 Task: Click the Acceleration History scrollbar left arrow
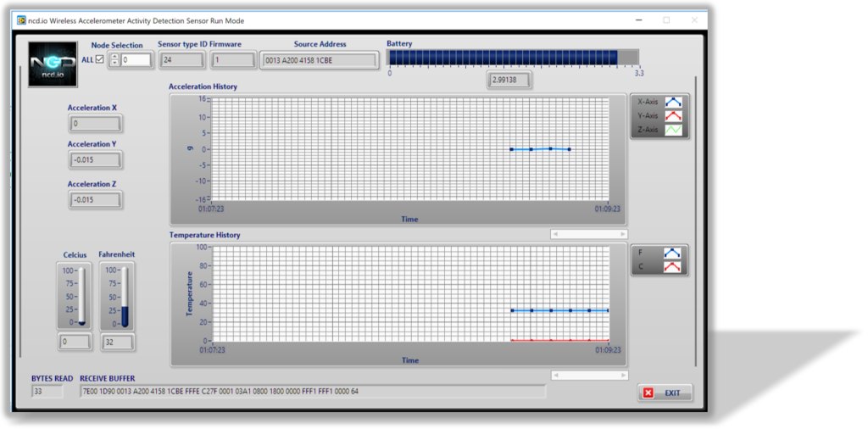[554, 235]
